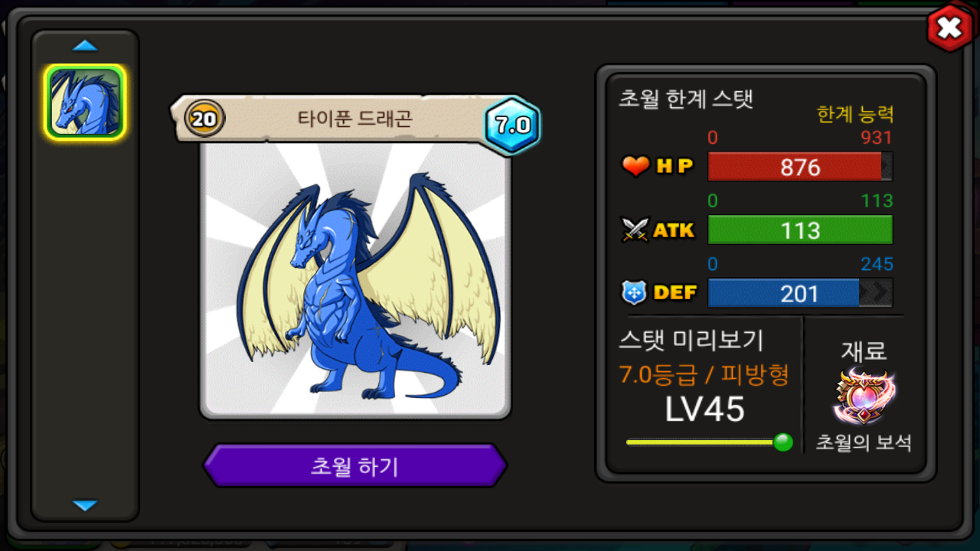Screen dimensions: 980x551
Task: Click the down arrow below the dragon list
Action: pyautogui.click(x=85, y=505)
